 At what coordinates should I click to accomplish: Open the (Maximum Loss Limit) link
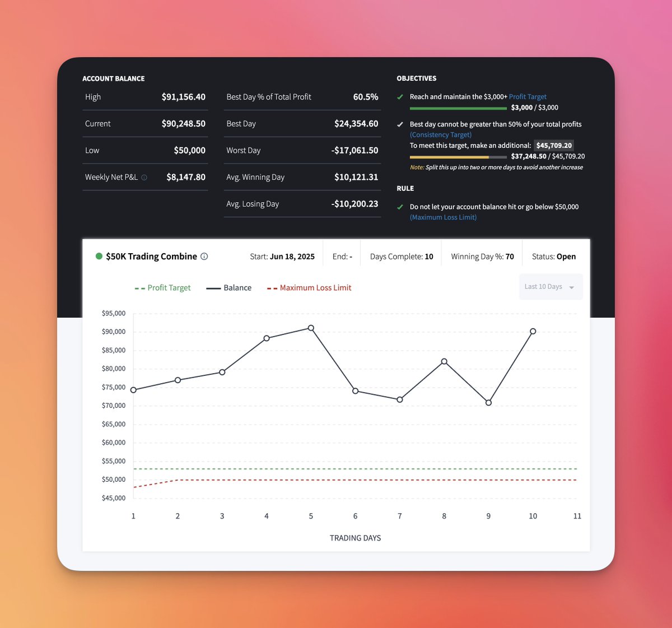pyautogui.click(x=443, y=217)
